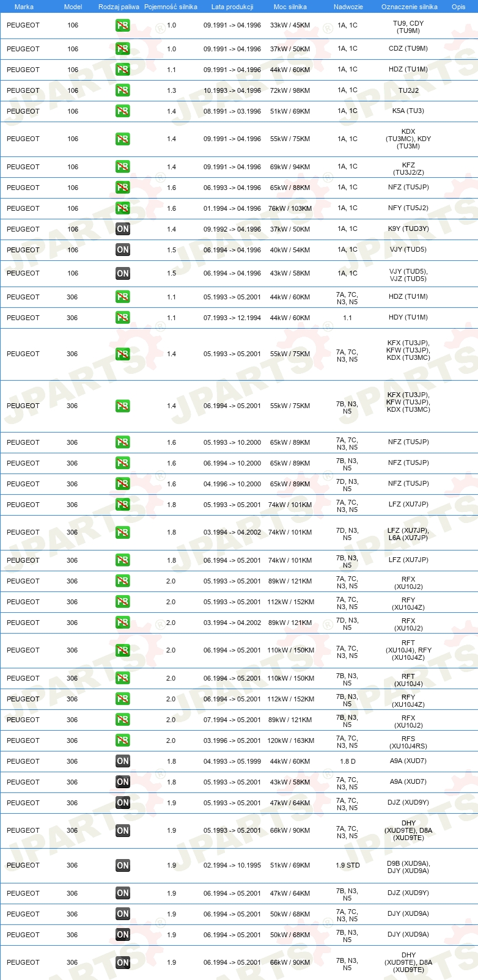Click the engine code LFZ (XU7JP), L6A (XU7JP)
This screenshot has width=478, height=980.
[408, 534]
